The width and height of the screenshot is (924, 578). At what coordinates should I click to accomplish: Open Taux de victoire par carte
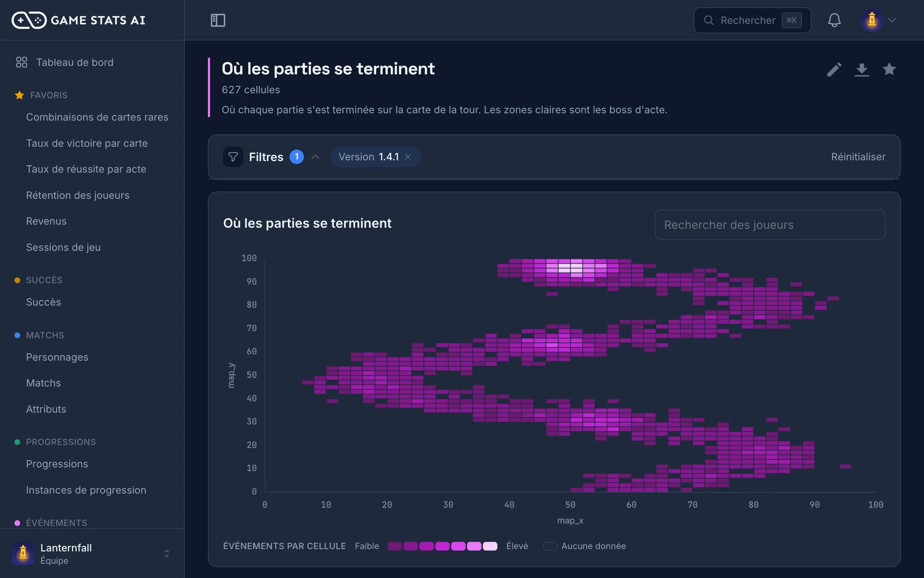87,143
